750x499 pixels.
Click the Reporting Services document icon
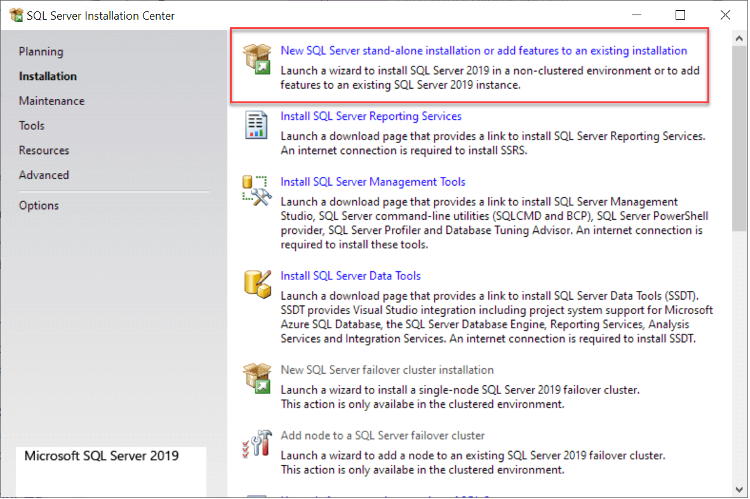tap(256, 125)
